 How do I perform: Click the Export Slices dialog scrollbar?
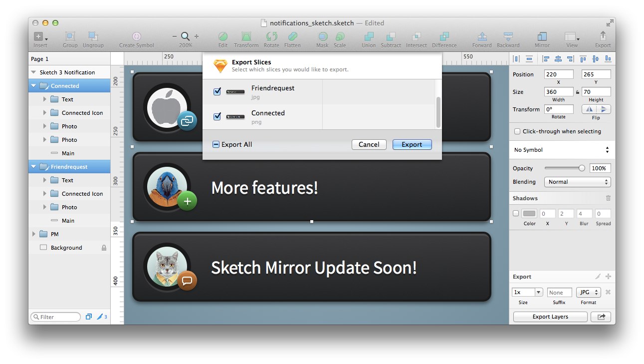point(438,112)
